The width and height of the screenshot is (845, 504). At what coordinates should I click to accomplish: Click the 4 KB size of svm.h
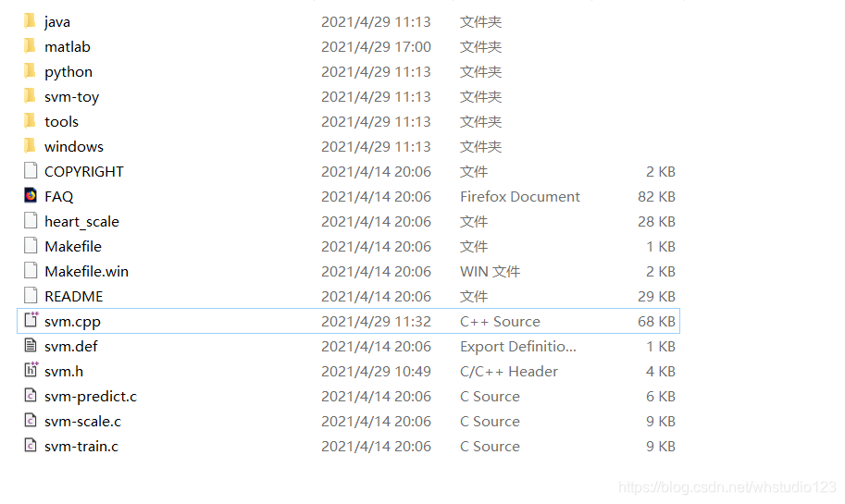point(661,372)
